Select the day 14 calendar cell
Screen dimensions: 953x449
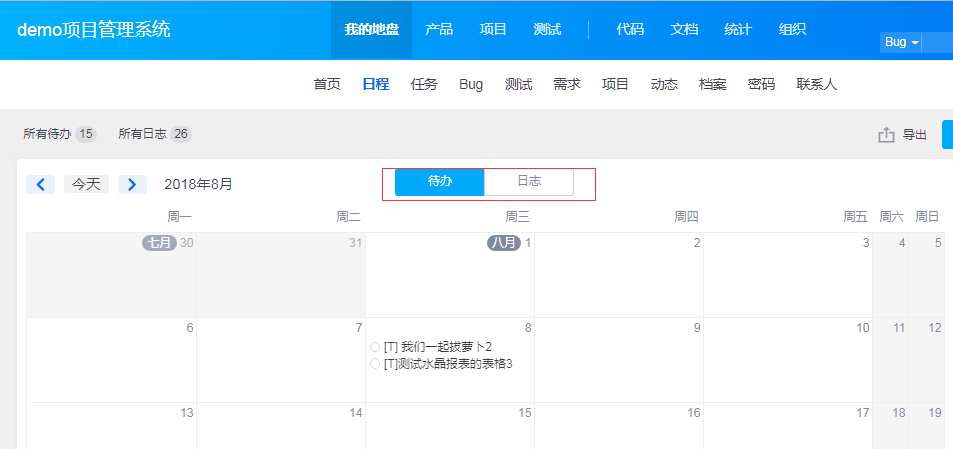(x=281, y=426)
